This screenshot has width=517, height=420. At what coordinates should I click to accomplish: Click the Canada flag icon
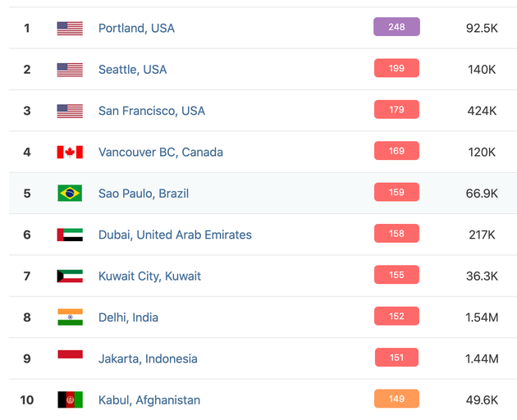coord(70,153)
